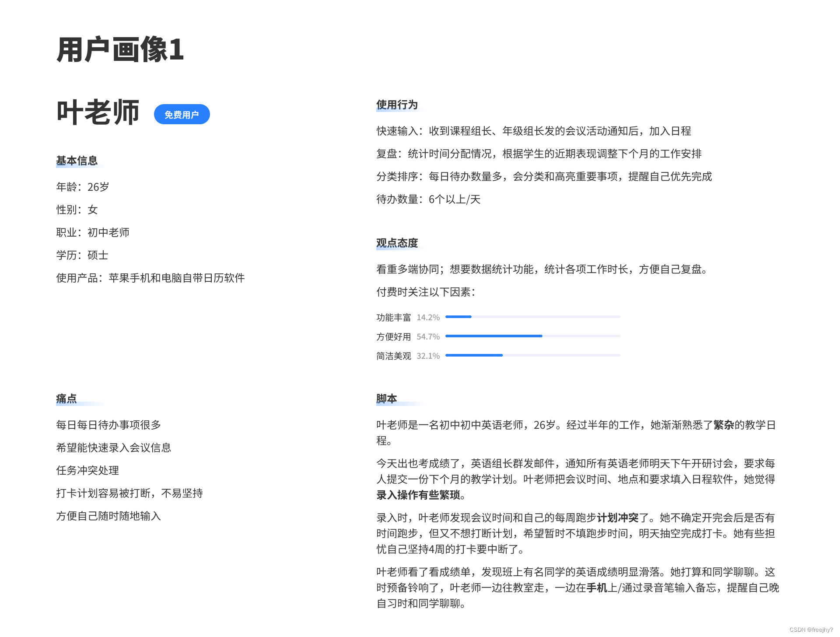Click the 希望能快速录入会议信息 pain point
840x637 pixels.
point(113,448)
